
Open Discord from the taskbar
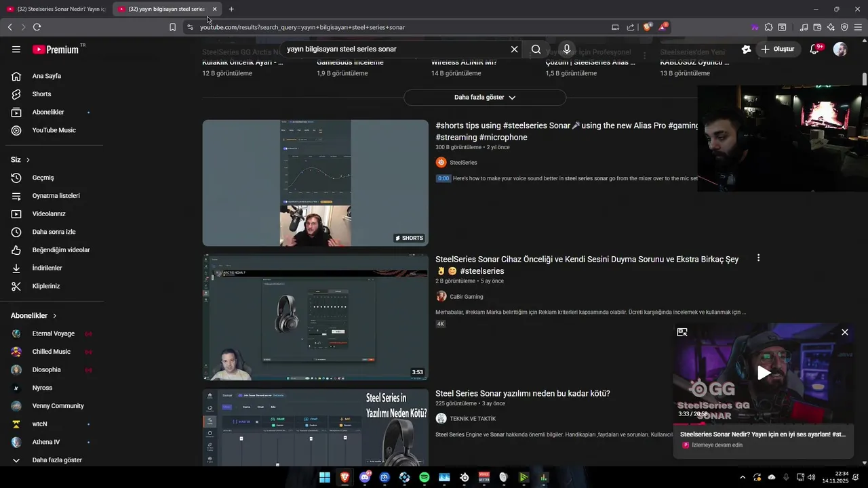tap(365, 477)
